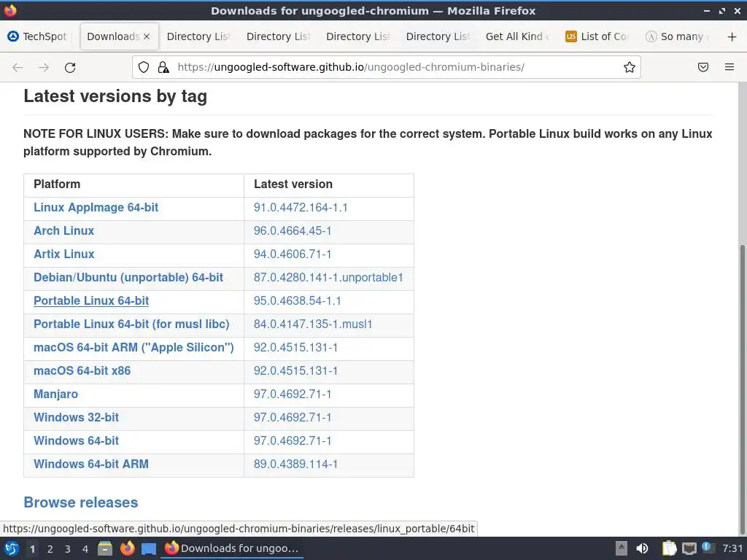Go forward to next page
The image size is (747, 560).
point(44,68)
